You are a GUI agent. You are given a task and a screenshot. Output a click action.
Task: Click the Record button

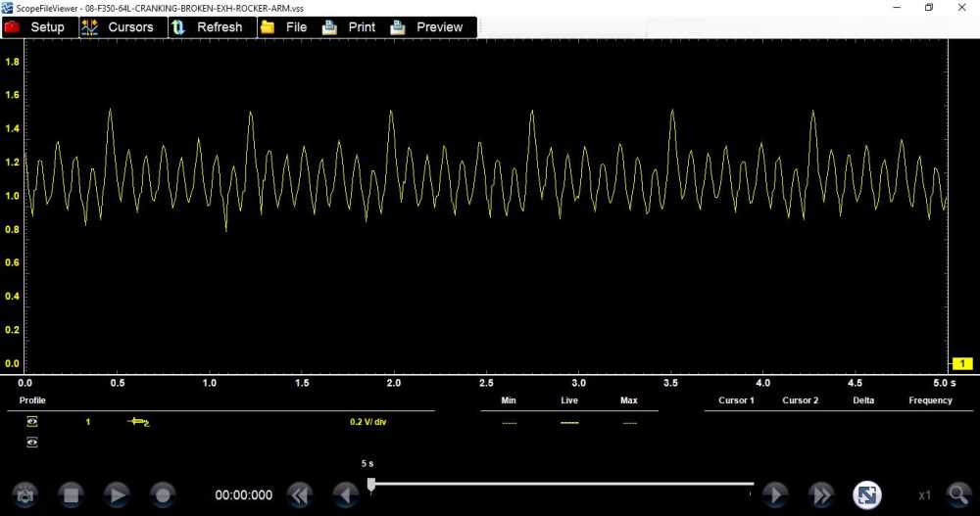point(163,494)
